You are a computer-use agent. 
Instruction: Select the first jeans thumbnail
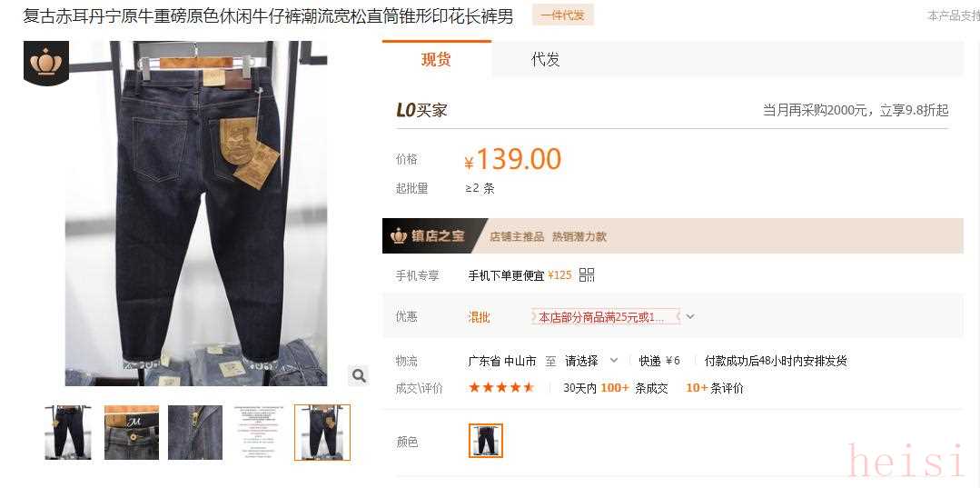click(68, 433)
